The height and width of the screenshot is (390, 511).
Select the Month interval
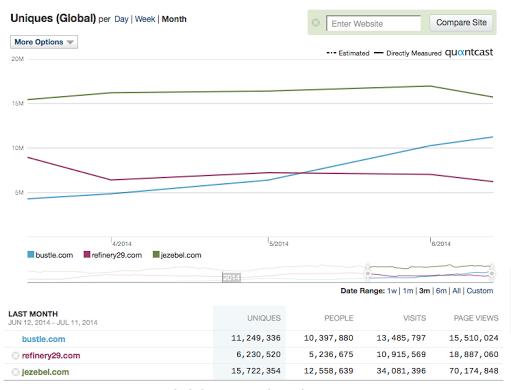pos(174,19)
